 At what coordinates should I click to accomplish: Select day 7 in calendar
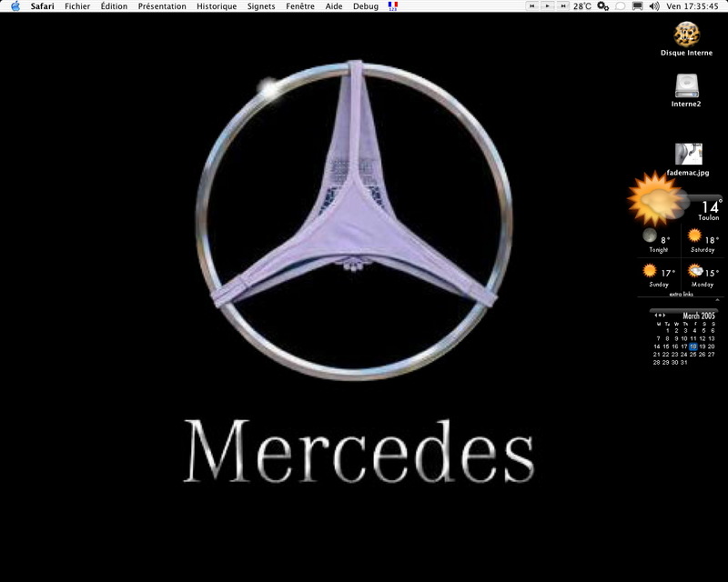(x=658, y=339)
